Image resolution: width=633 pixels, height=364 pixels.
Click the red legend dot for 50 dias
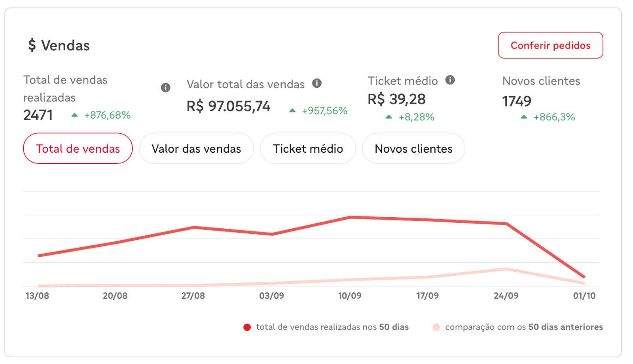(x=247, y=327)
